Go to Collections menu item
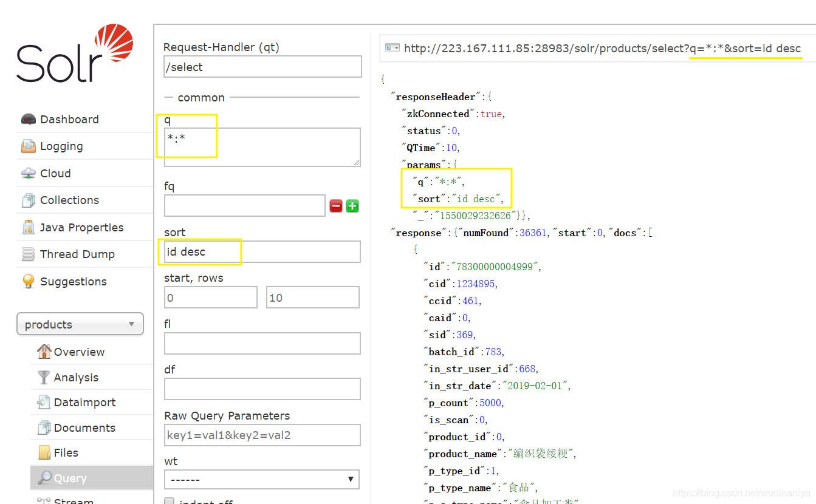Image resolution: width=816 pixels, height=504 pixels. 69,200
